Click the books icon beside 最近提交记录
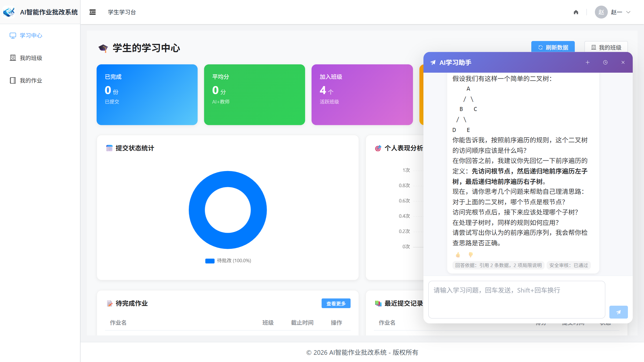 378,303
